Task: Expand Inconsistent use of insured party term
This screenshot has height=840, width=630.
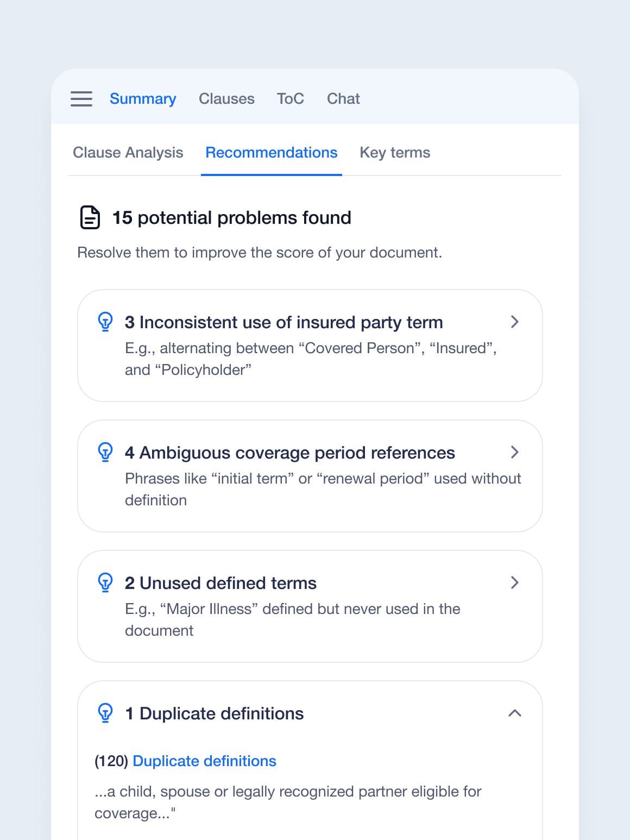Action: [515, 322]
